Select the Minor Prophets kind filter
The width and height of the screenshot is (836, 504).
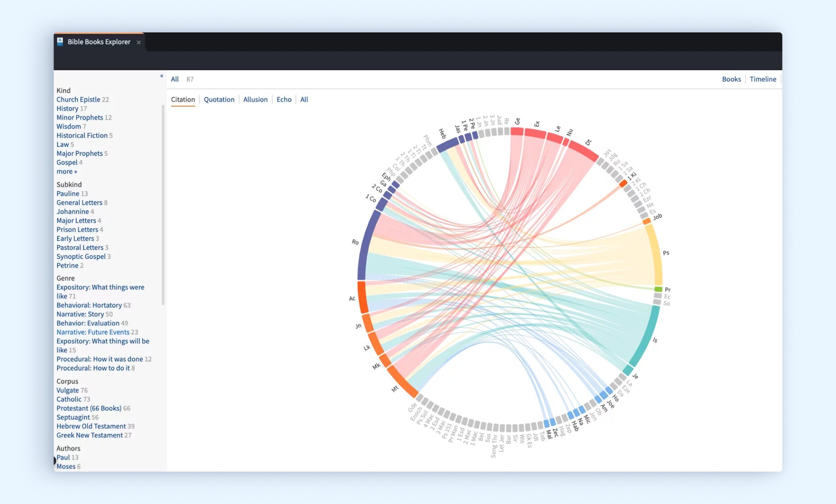point(80,117)
